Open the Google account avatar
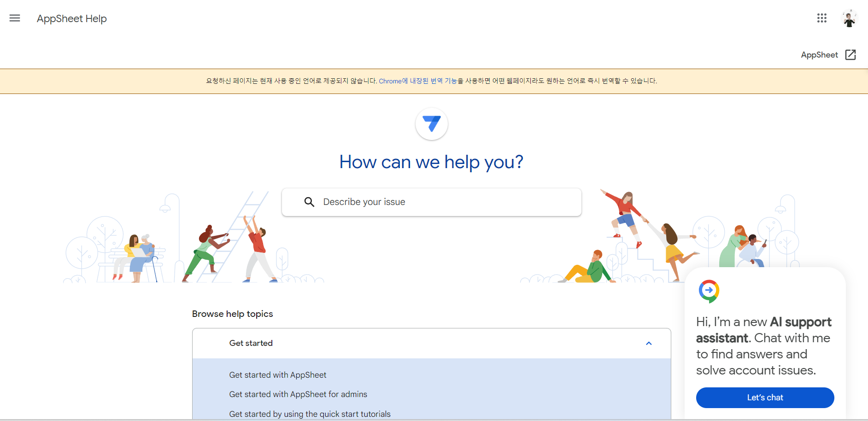 pos(849,18)
